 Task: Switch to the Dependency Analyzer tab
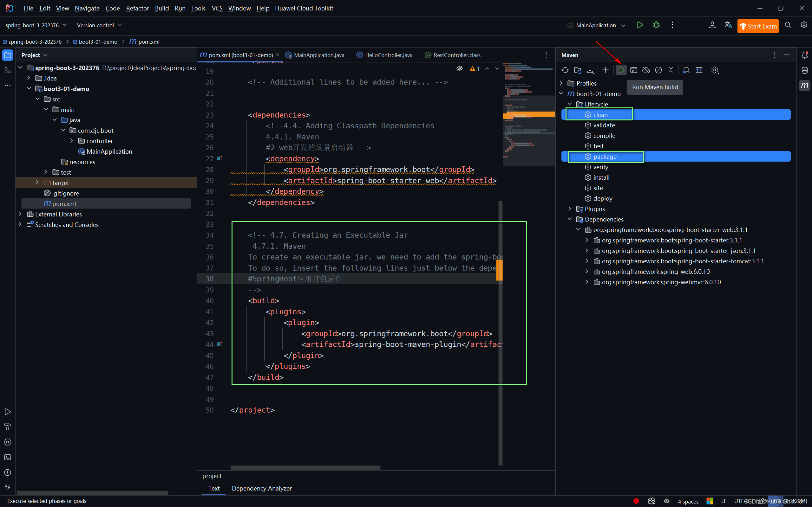pos(261,488)
